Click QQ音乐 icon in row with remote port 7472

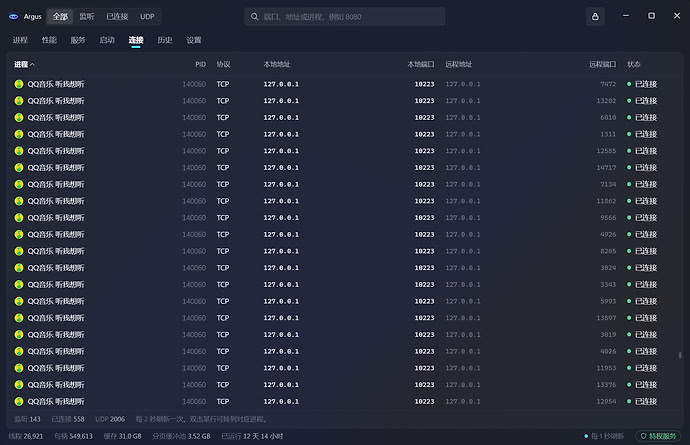(18, 84)
